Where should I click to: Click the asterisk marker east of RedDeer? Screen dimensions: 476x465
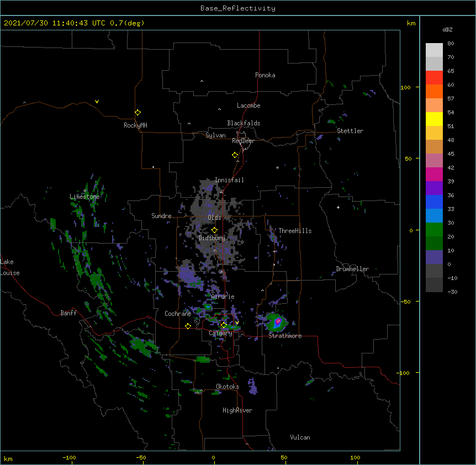coord(277,167)
